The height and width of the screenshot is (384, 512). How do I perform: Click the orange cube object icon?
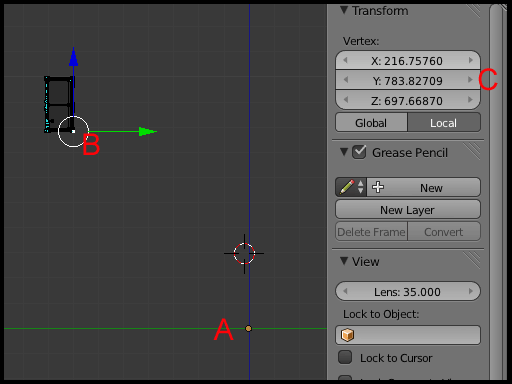coord(348,335)
